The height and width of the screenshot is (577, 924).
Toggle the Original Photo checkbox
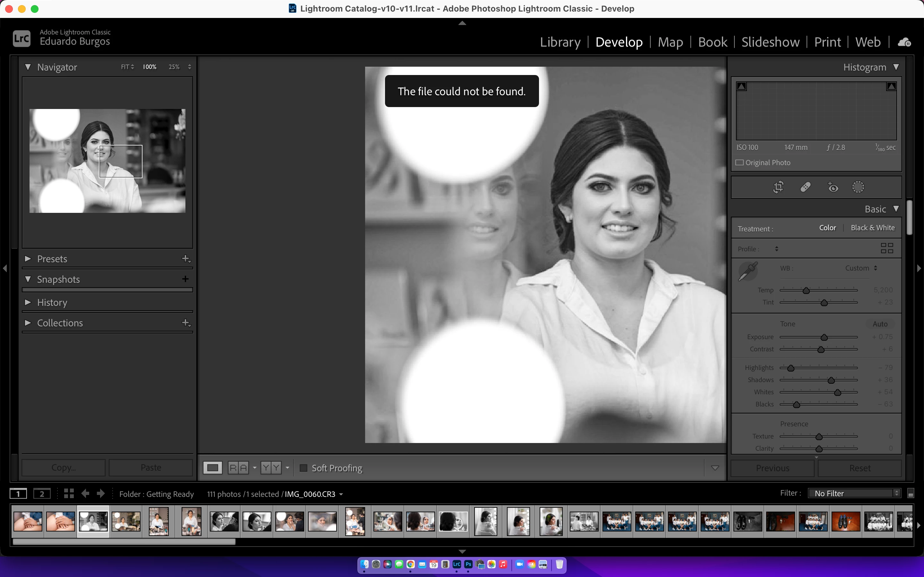[740, 163]
